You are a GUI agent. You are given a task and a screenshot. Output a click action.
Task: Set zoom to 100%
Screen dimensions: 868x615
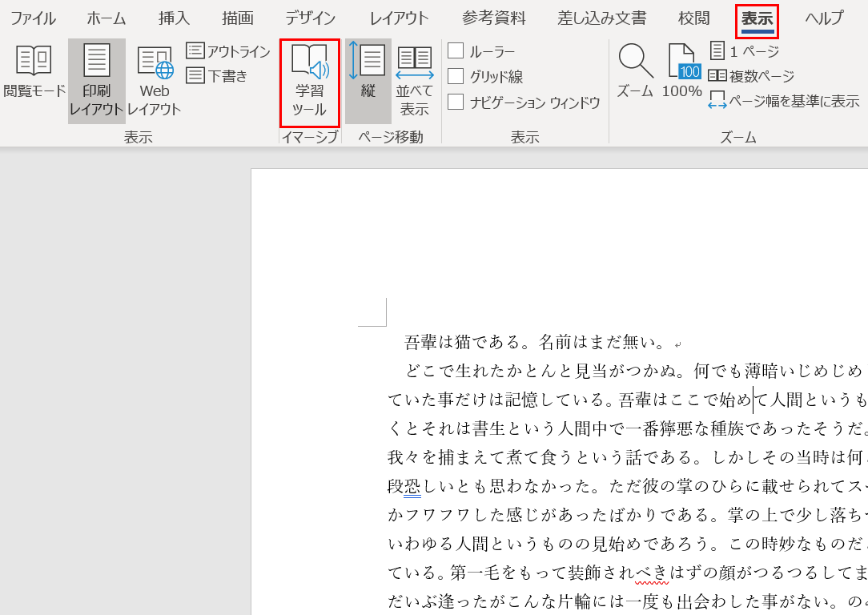[682, 70]
